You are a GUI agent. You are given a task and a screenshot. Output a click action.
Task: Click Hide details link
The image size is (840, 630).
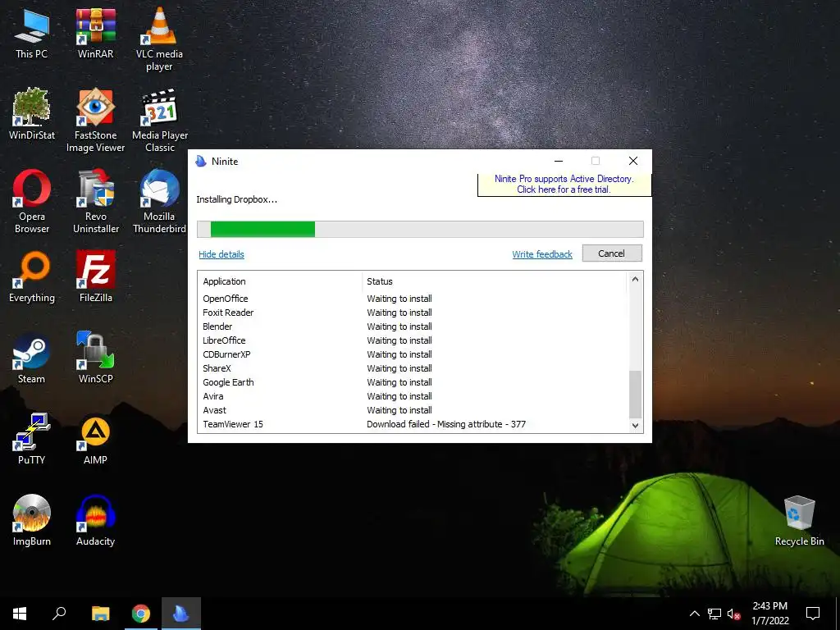[221, 254]
